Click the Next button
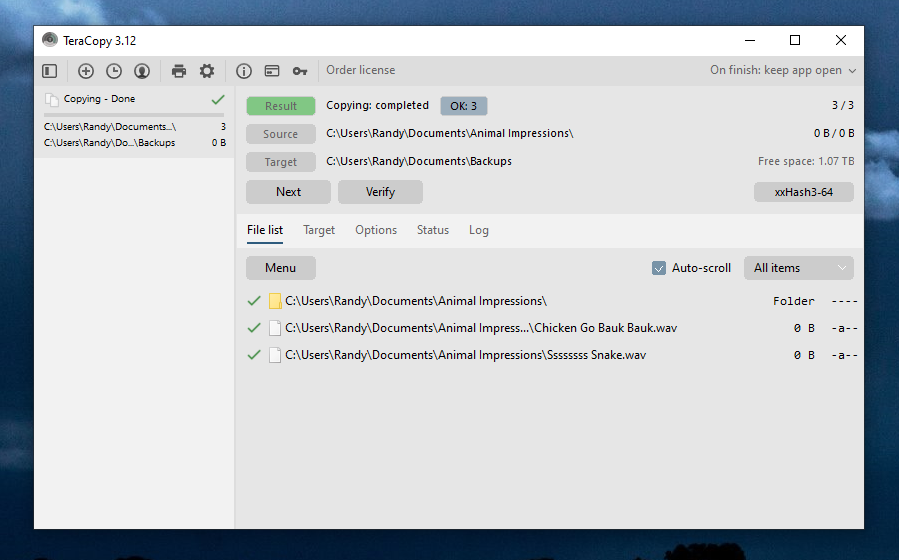Screen dimensions: 899x560 288,192
